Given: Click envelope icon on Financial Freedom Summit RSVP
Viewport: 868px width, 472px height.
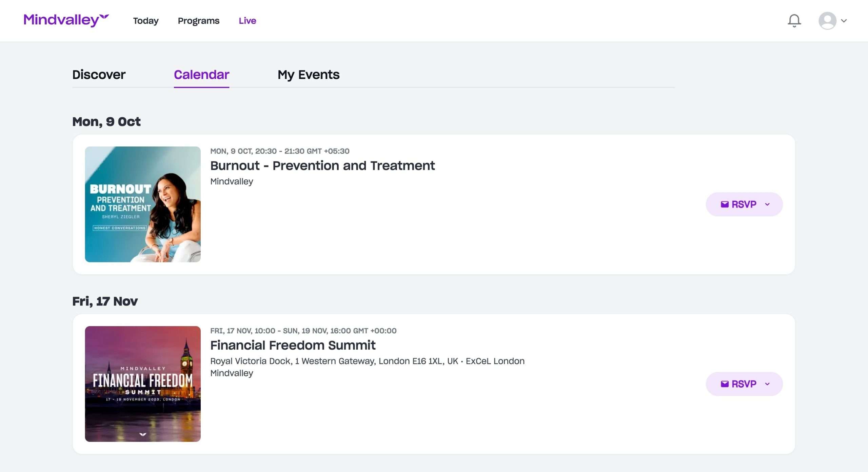Looking at the screenshot, I should (725, 384).
